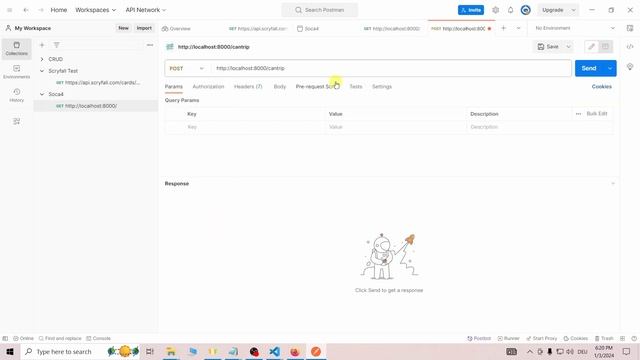This screenshot has width=640, height=360.
Task: Open the POST method dropdown
Action: (187, 68)
